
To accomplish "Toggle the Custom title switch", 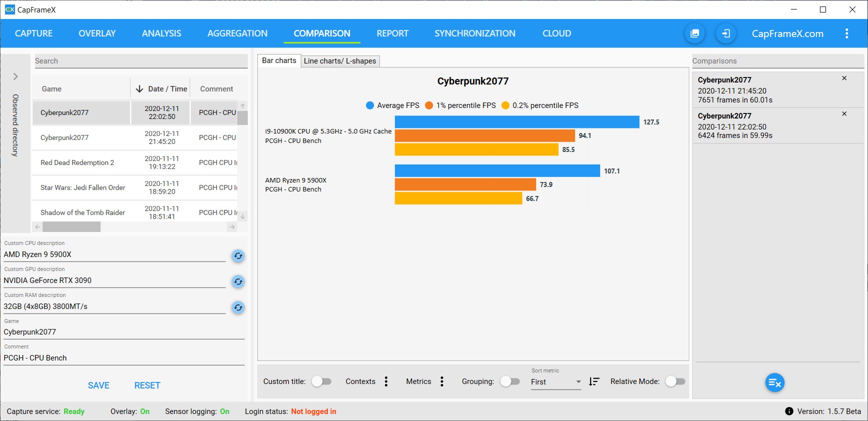I will (321, 381).
